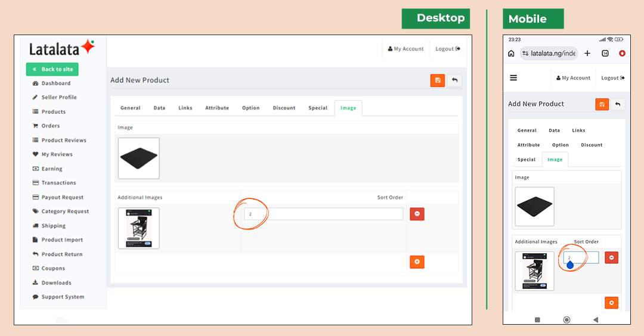Image resolution: width=644 pixels, height=336 pixels.
Task: Switch to Discount tab in mobile view
Action: (x=592, y=145)
